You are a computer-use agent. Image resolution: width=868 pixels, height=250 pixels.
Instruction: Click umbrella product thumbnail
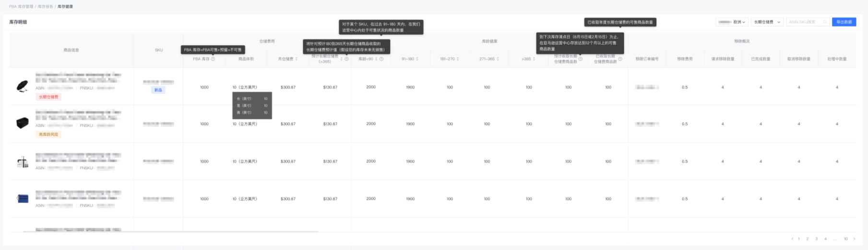[22, 87]
